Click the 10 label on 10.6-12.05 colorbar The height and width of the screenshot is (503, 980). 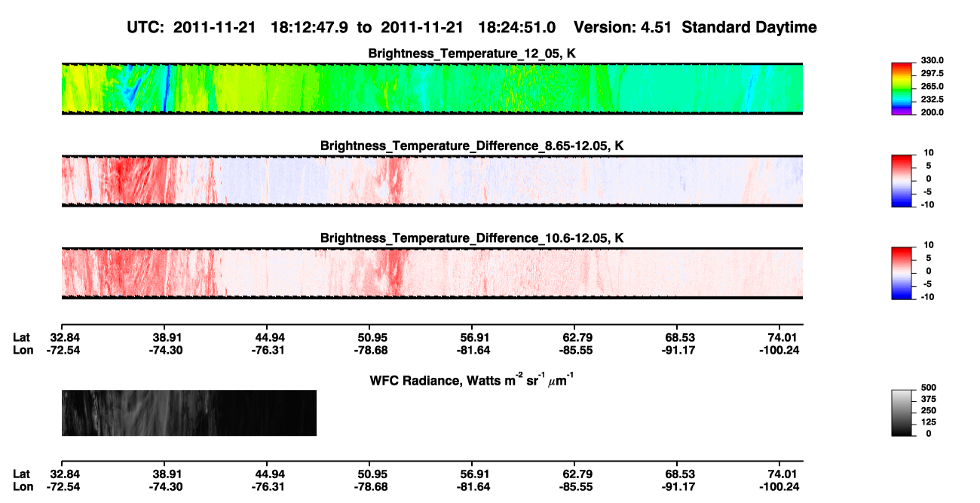[x=929, y=245]
